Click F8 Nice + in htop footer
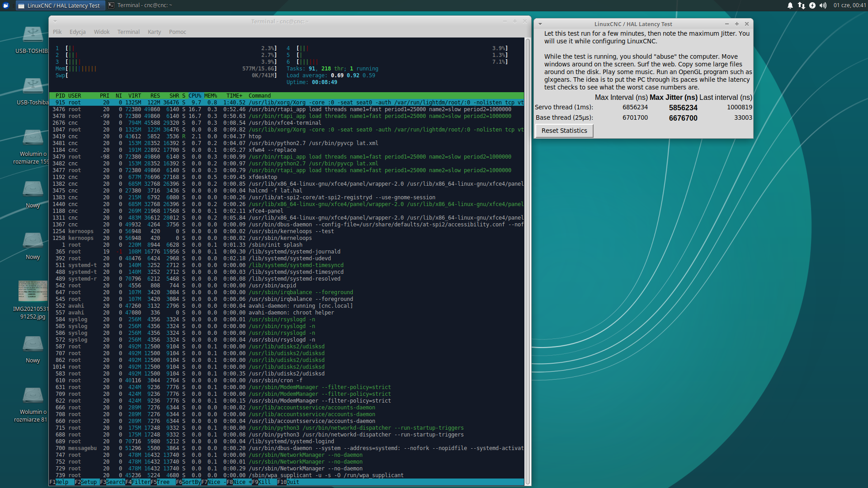This screenshot has width=868, height=488. coord(239,482)
